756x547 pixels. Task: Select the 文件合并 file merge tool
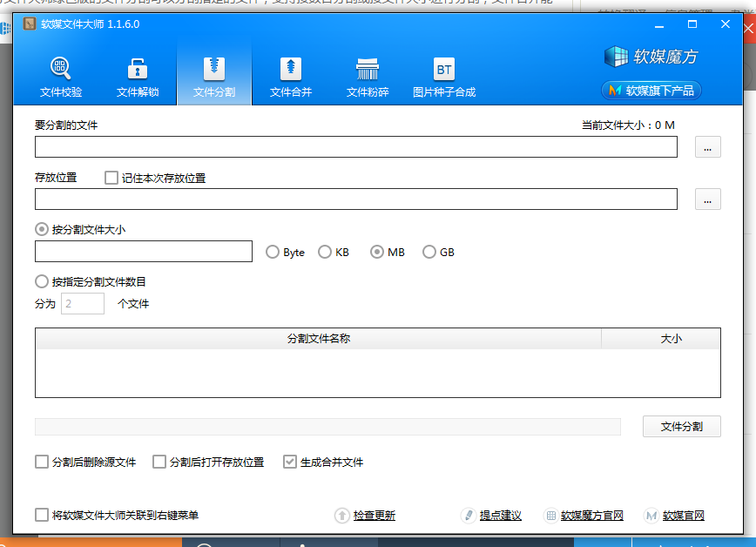[x=291, y=76]
